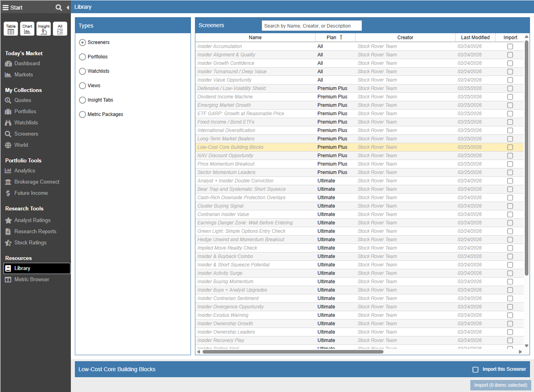
Task: Click the Analyst Ratings star icon
Action: tap(8, 220)
